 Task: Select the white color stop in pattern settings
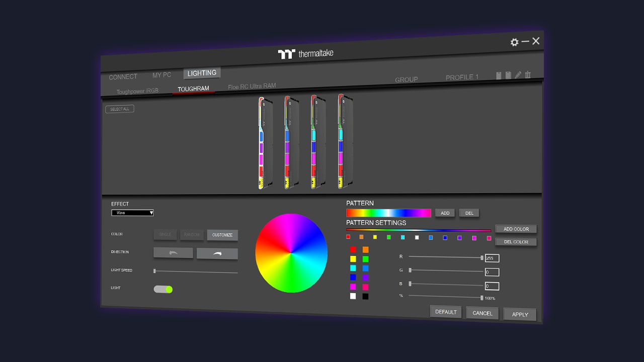417,237
